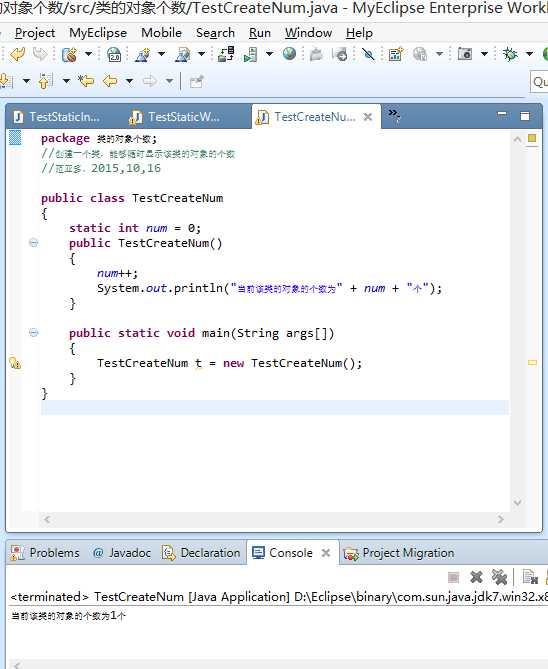Click the Clear Console document icon
The height and width of the screenshot is (669, 548).
(530, 577)
